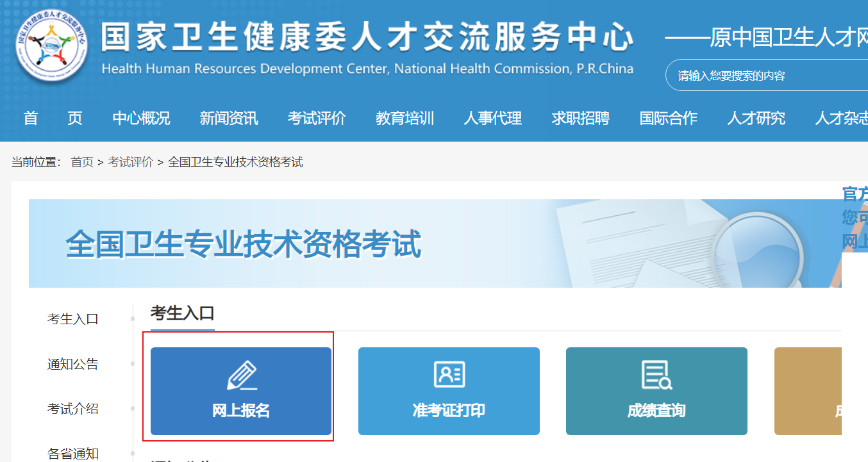Open the 人才研究 navigation item

756,119
